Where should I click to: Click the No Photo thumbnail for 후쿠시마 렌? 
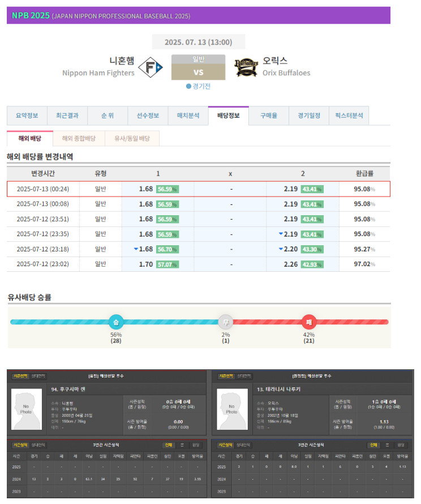click(27, 409)
